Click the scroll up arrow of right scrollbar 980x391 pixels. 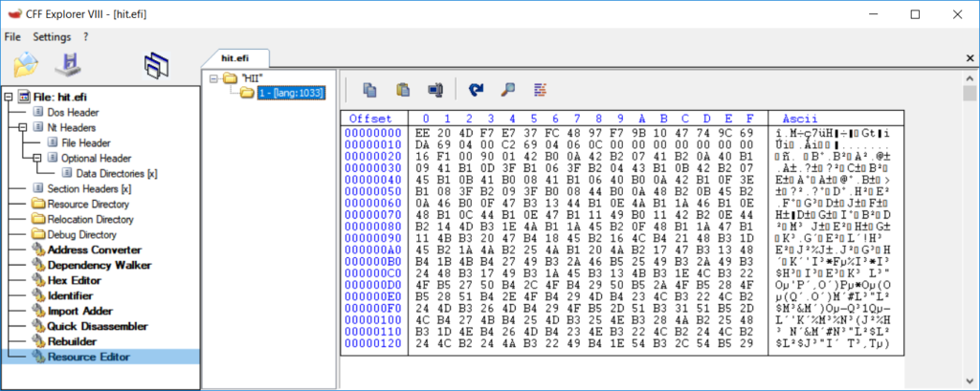tap(969, 78)
